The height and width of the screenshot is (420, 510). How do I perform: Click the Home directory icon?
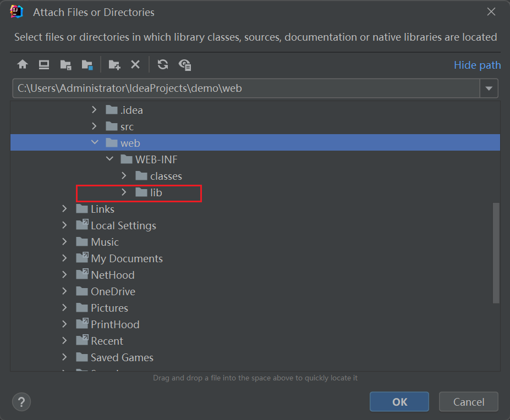(x=23, y=65)
